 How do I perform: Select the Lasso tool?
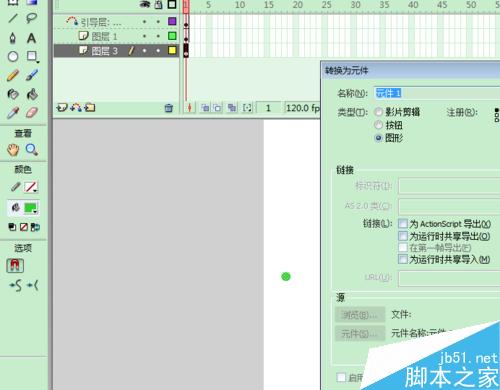32,18
